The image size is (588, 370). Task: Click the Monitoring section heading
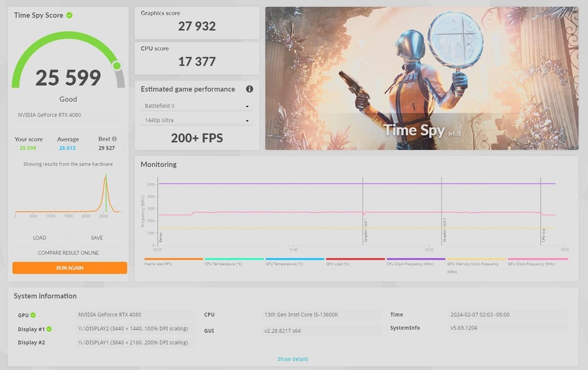point(158,164)
